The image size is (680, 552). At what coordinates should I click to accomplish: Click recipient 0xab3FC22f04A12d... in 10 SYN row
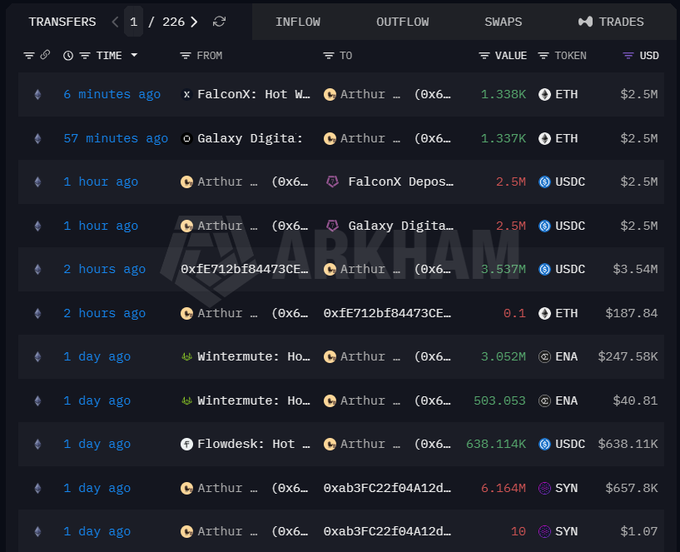coord(387,532)
